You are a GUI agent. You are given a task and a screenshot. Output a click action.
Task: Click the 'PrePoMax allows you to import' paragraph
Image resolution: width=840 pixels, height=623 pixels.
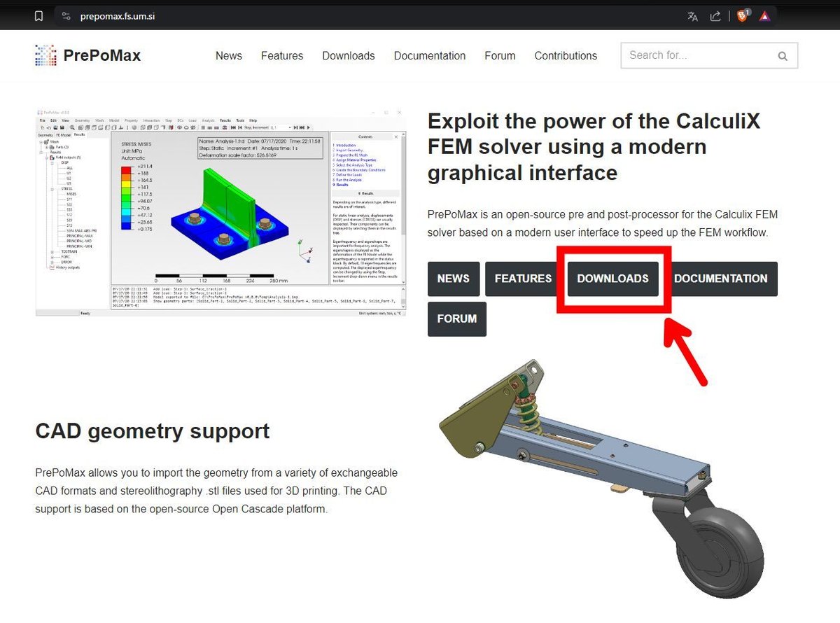coord(216,491)
